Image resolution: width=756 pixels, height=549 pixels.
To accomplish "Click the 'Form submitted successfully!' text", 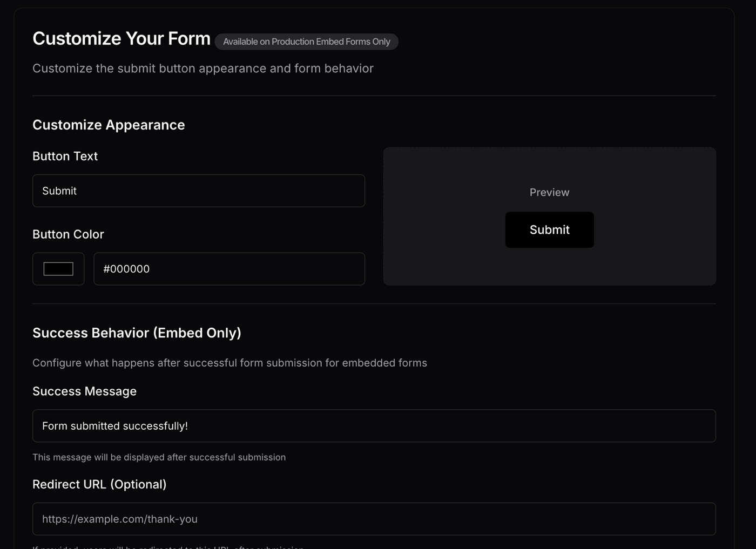I will 114,425.
